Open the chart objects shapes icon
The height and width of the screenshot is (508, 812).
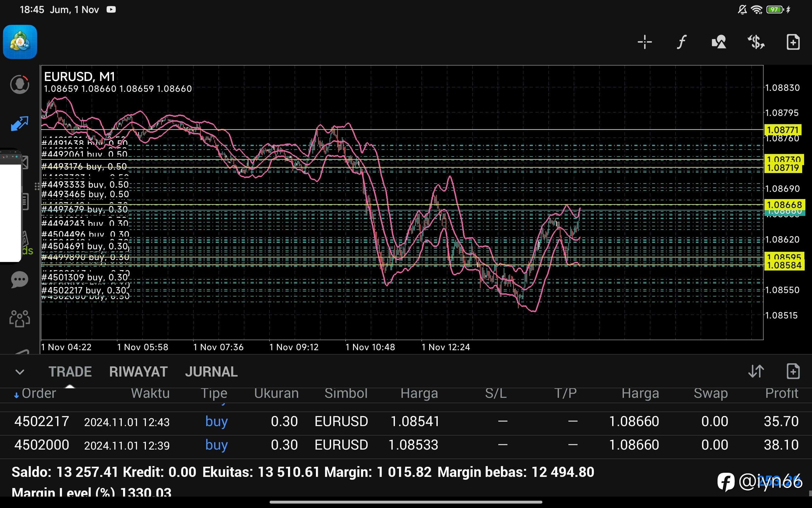[x=719, y=42]
